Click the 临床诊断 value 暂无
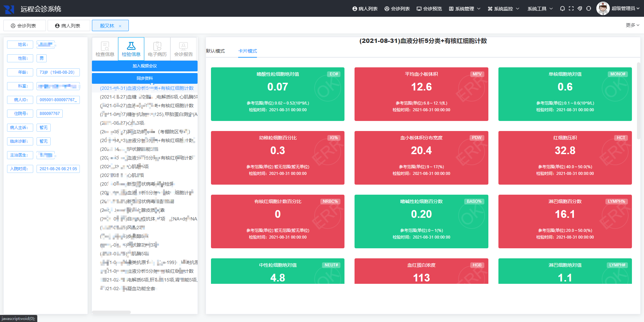The height and width of the screenshot is (322, 644). (x=44, y=141)
